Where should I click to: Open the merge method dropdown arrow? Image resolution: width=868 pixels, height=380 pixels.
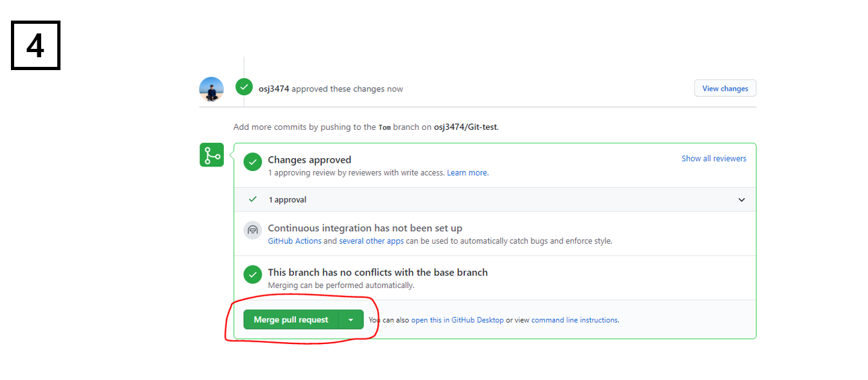pyautogui.click(x=351, y=320)
